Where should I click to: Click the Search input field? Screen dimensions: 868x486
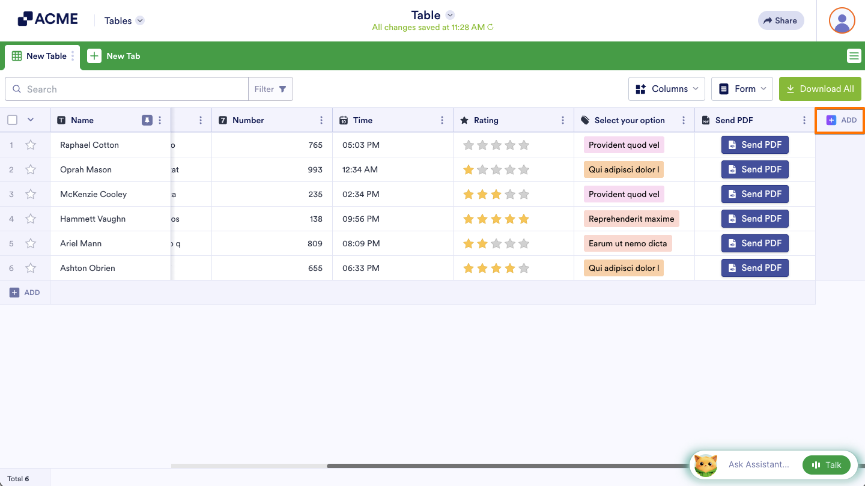click(x=127, y=89)
